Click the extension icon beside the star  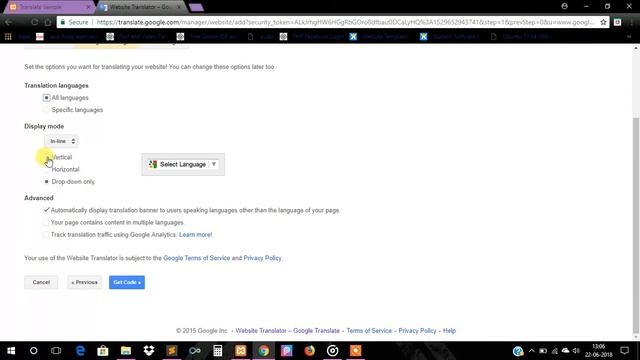(x=618, y=22)
